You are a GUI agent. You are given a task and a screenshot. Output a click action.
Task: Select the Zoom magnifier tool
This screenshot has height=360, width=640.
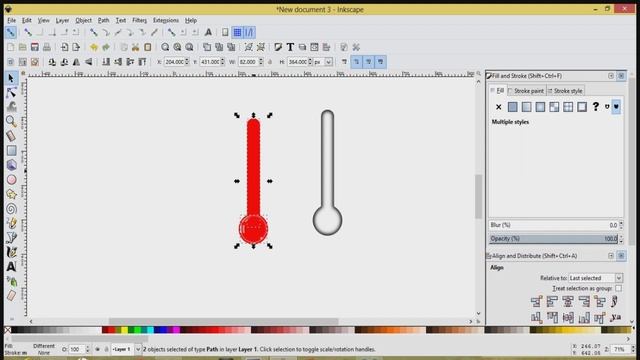pyautogui.click(x=11, y=121)
